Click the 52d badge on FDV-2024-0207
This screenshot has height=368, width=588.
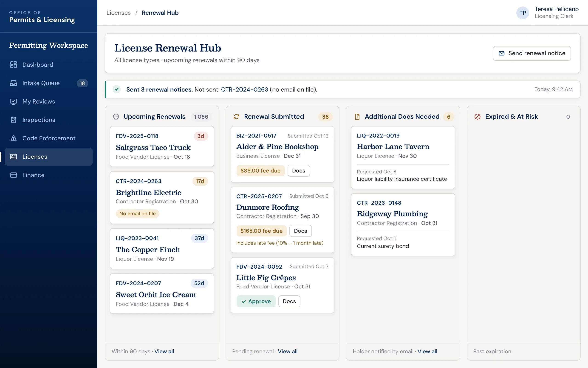[199, 283]
